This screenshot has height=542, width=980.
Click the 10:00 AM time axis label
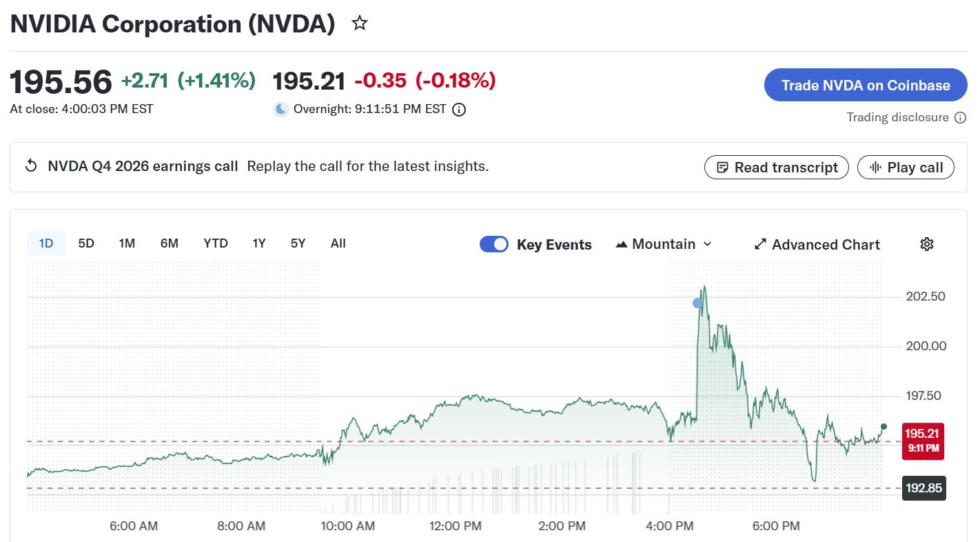click(347, 526)
